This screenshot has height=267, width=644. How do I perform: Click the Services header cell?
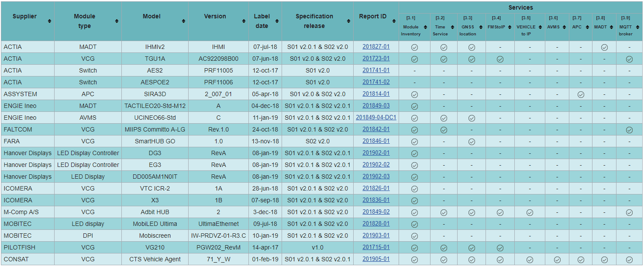pyautogui.click(x=520, y=7)
